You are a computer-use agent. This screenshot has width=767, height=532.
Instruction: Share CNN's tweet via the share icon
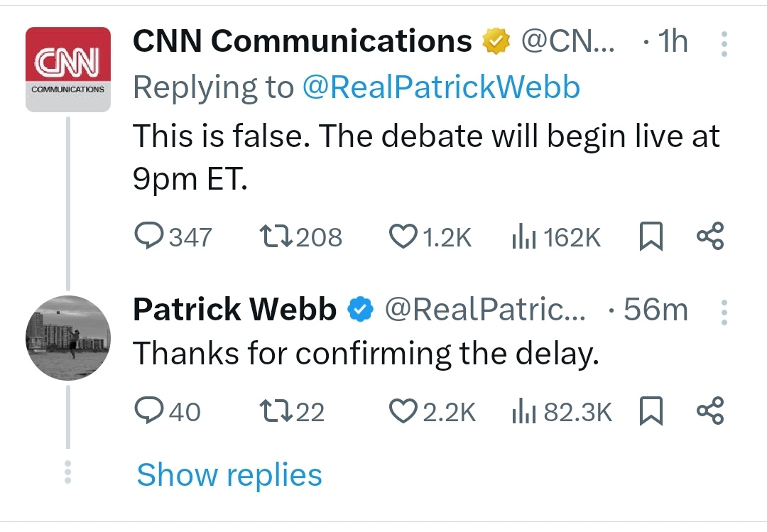click(709, 237)
